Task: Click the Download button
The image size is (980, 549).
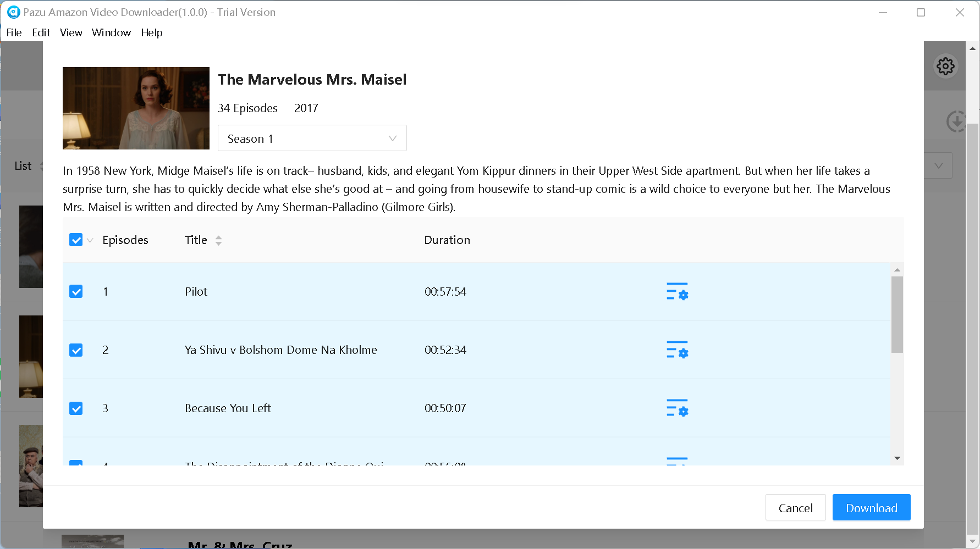Action: coord(871,507)
